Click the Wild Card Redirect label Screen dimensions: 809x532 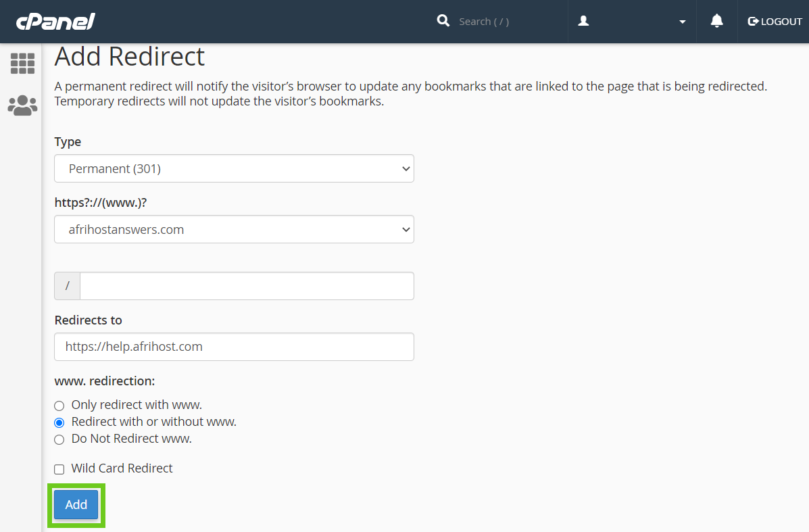122,468
